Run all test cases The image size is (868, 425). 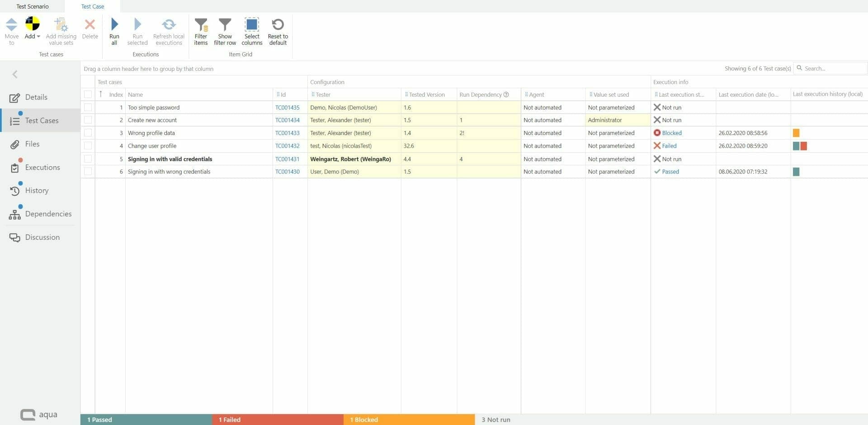pos(114,31)
